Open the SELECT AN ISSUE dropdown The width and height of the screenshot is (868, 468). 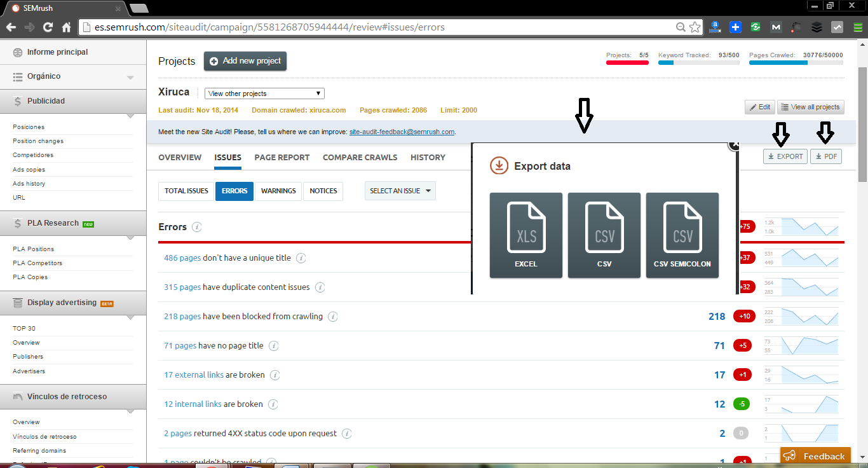[400, 190]
